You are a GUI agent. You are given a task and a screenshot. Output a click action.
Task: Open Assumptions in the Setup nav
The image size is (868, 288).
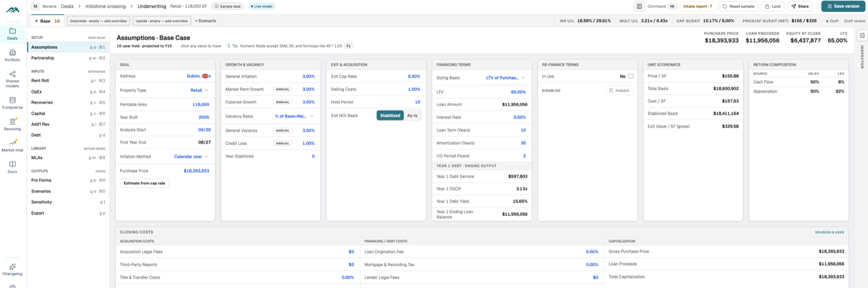pyautogui.click(x=68, y=47)
